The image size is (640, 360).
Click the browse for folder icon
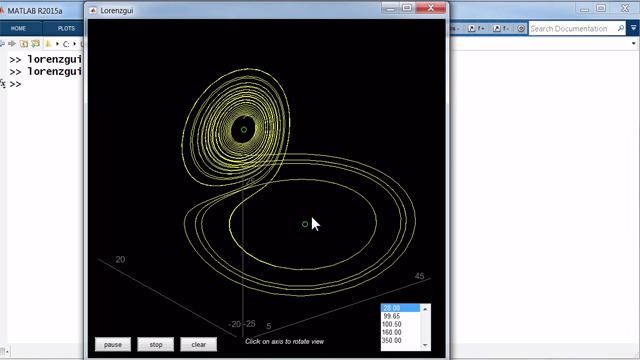[x=36, y=43]
